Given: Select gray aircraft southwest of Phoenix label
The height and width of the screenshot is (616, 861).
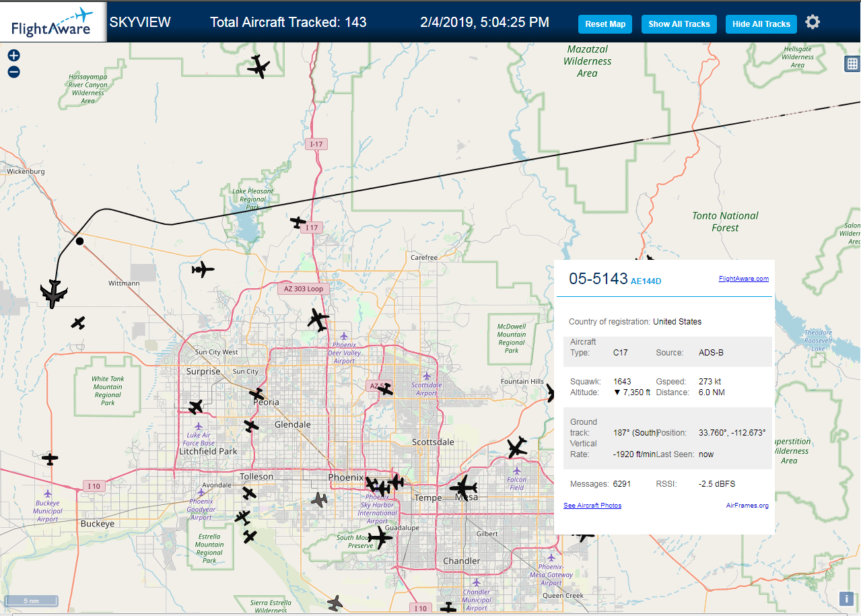Looking at the screenshot, I should [x=319, y=500].
